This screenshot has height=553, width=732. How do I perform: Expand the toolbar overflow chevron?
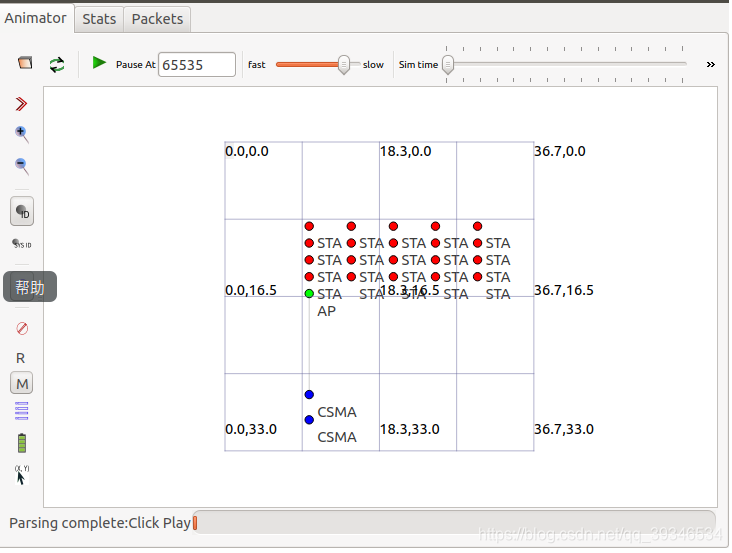pos(711,64)
